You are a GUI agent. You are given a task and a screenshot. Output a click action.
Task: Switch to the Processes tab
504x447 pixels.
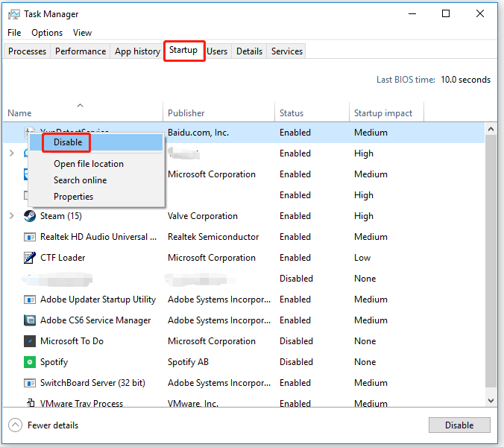[x=27, y=51]
